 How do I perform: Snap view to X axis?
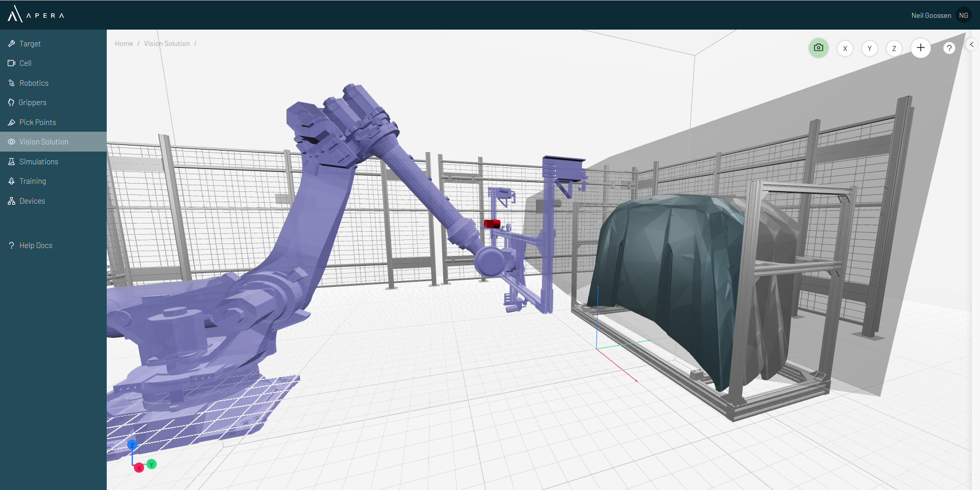[845, 48]
